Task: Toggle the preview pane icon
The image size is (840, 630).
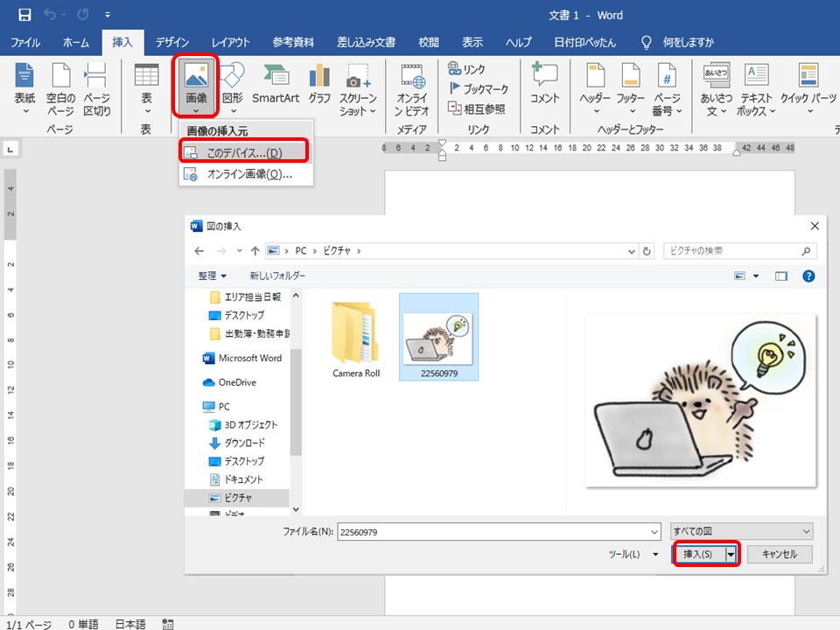Action: click(x=781, y=276)
